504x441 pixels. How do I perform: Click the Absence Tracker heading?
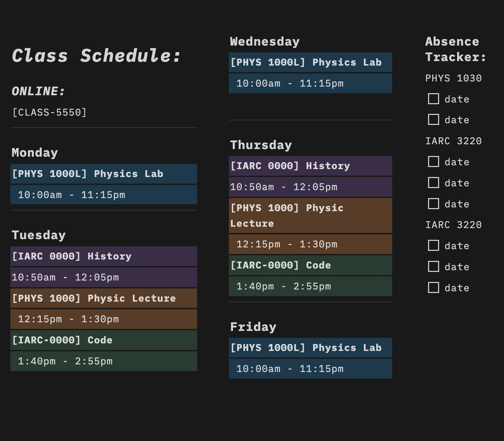tap(455, 49)
